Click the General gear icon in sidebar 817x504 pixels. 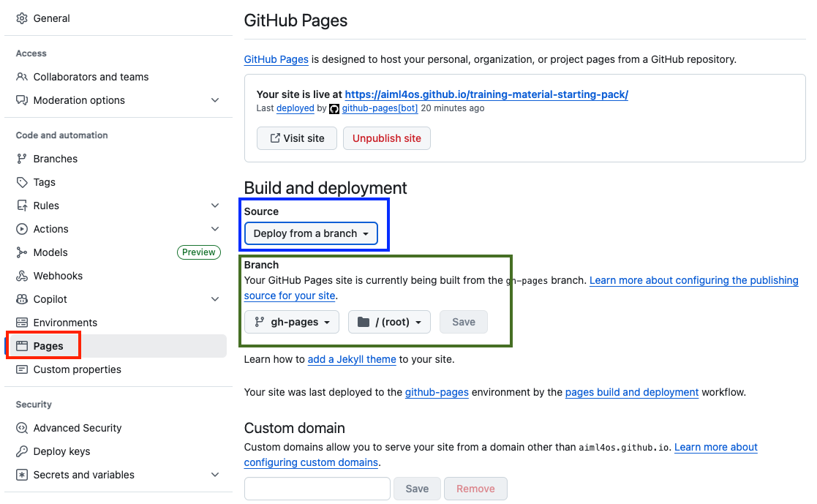click(x=22, y=18)
